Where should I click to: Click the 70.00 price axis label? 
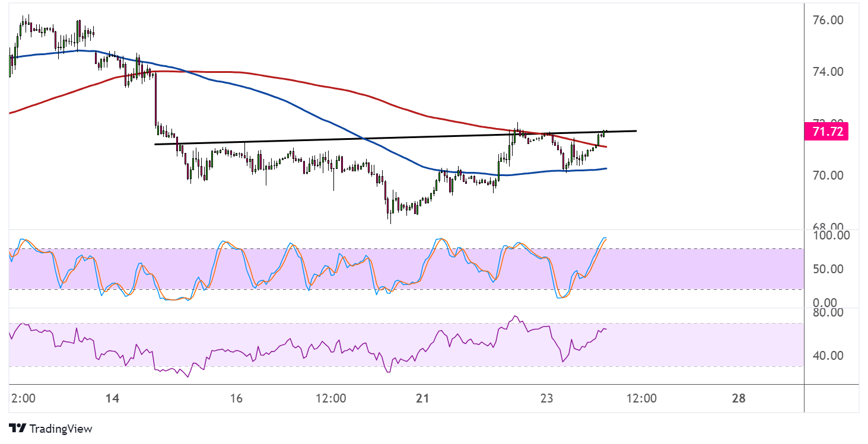(828, 175)
